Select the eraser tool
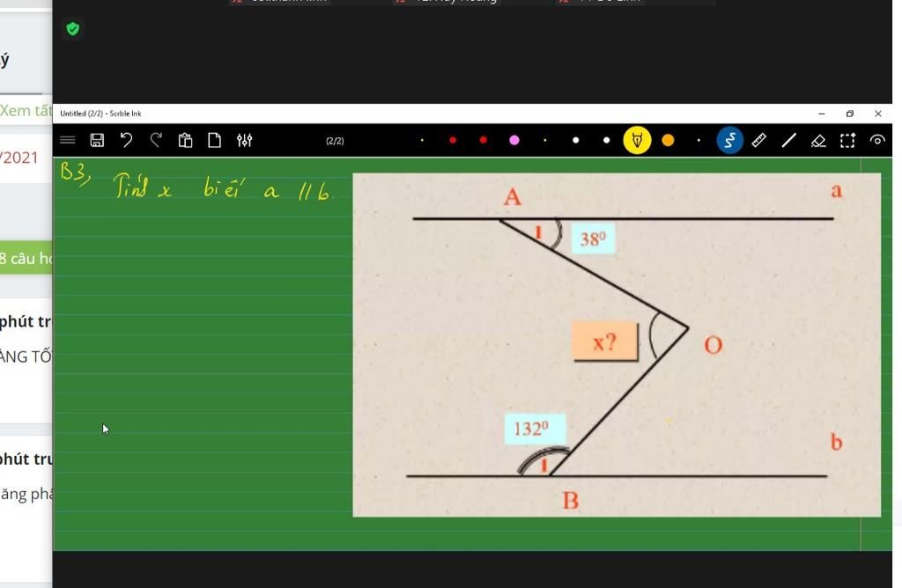 (x=818, y=141)
